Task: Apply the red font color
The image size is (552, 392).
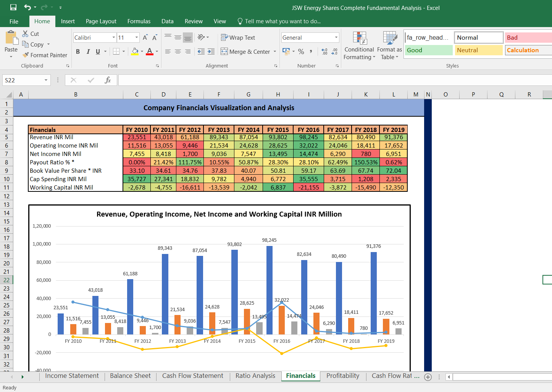Action: (150, 51)
